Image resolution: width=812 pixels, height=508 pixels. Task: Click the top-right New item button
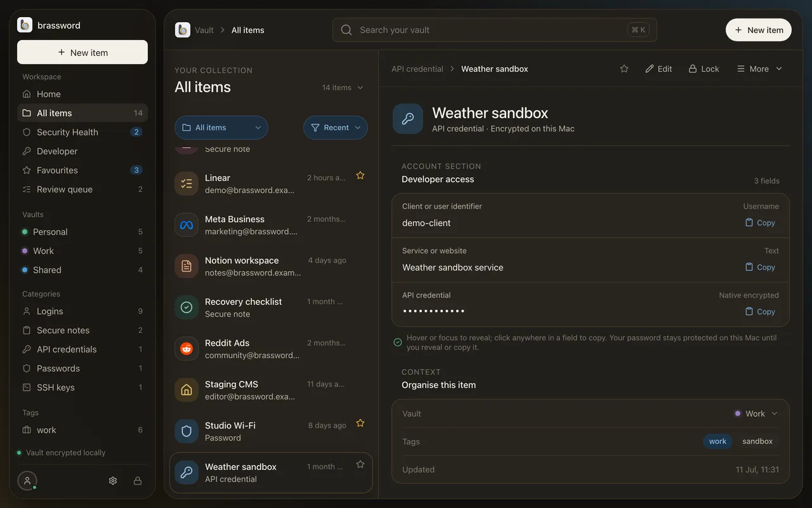click(x=759, y=30)
